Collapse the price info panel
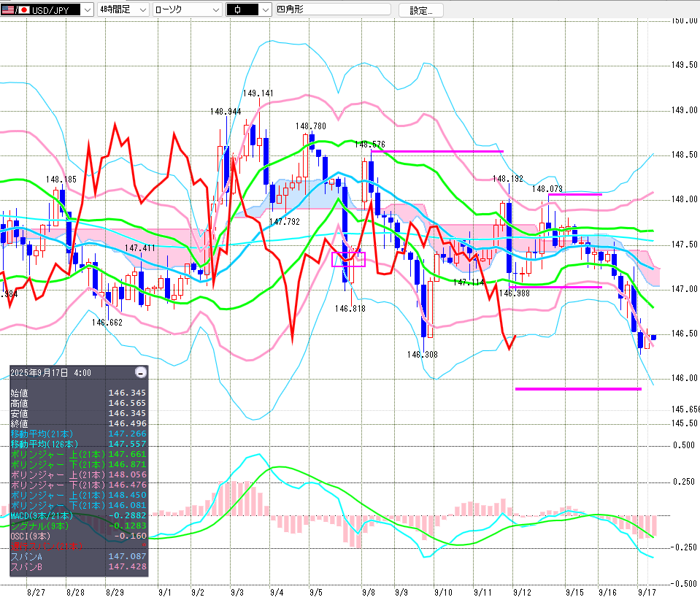Screen dimensions: 700x600 pos(141,372)
